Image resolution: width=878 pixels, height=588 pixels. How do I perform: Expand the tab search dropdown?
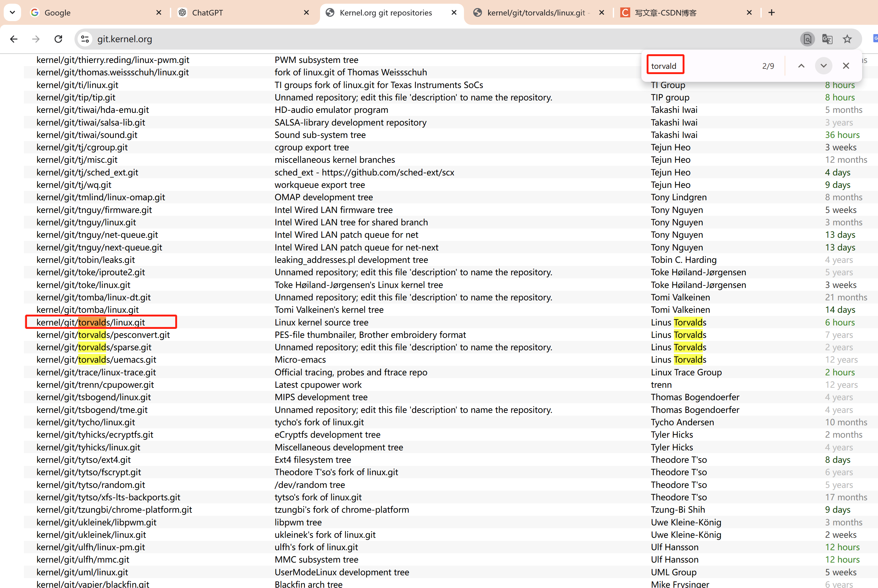12,12
